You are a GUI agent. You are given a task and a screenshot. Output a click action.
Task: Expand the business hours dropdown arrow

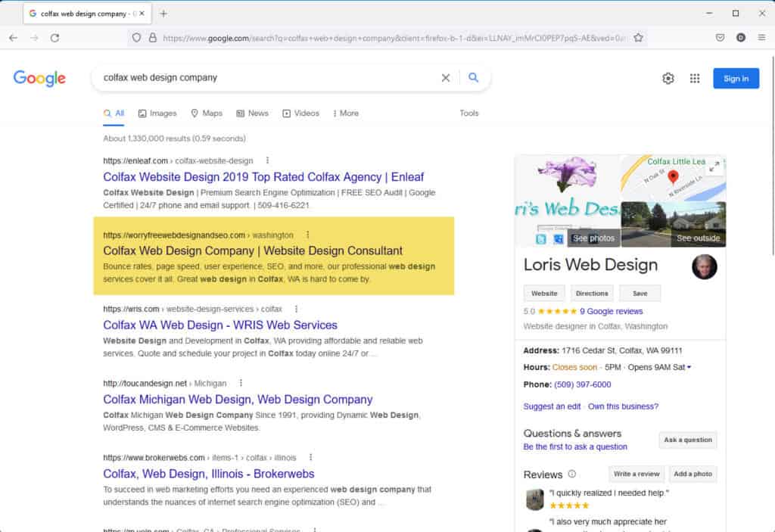coord(689,367)
